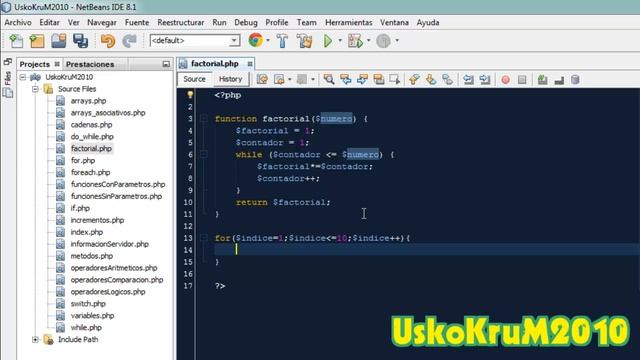
Task: Open dropdown arrow next to Chrome icon
Action: tap(268, 40)
